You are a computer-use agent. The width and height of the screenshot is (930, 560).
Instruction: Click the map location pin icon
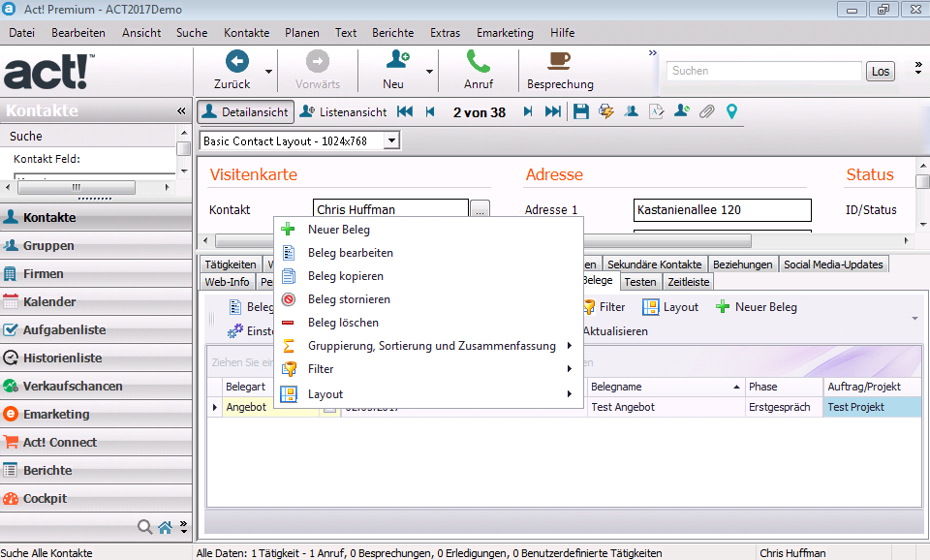(x=732, y=111)
